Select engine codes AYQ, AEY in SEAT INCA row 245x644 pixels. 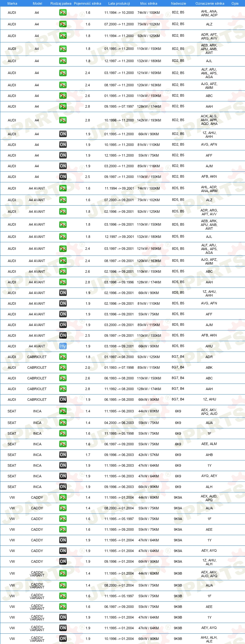click(209, 476)
